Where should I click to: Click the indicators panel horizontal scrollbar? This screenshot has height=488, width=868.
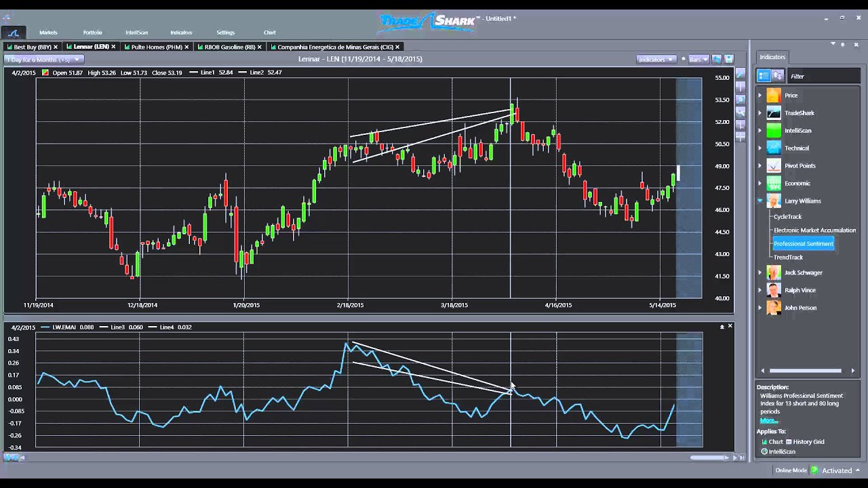pos(806,371)
